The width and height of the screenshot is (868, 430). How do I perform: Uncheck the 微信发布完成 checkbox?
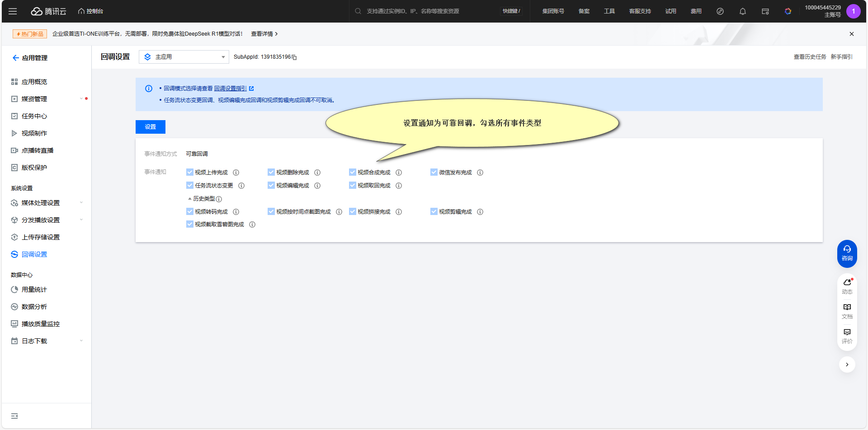(434, 173)
